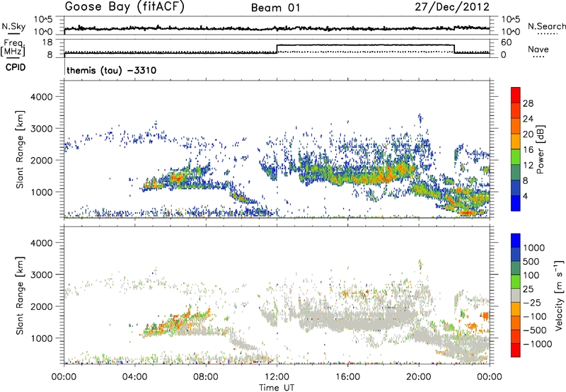Click the N.Sky noise trace line
The image size is (566, 392).
point(277,28)
